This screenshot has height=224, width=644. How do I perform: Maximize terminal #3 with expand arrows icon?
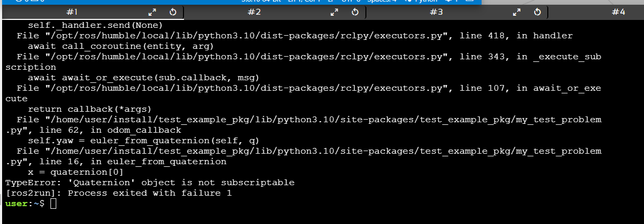[517, 12]
